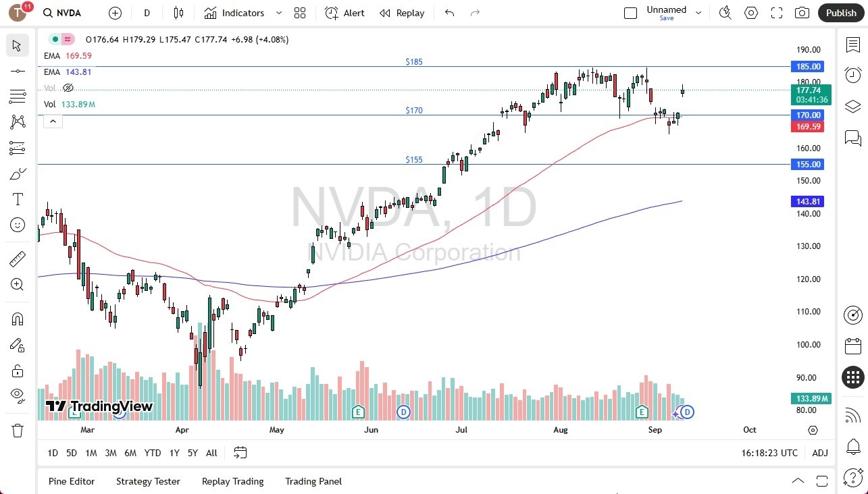
Task: Take a chart snapshot with camera icon
Action: pos(802,12)
